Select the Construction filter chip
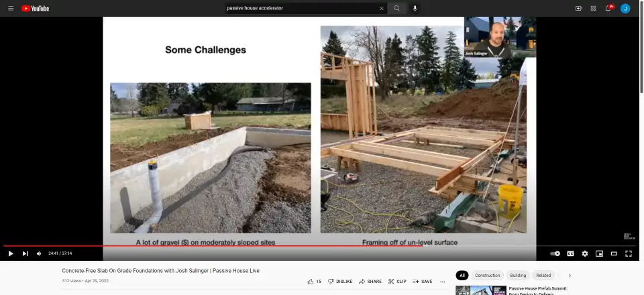Viewport: 644px width, 295px height. [x=487, y=275]
